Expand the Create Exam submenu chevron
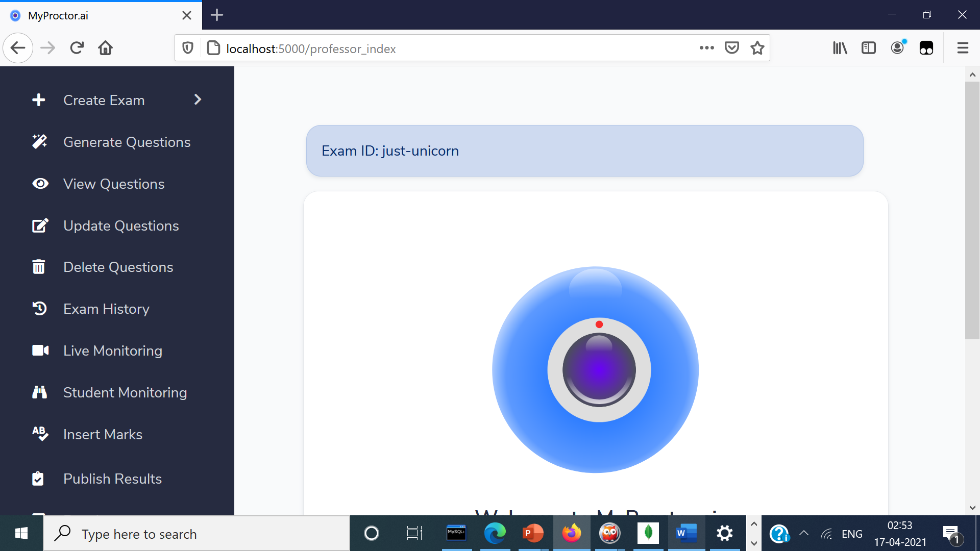 [x=198, y=99]
